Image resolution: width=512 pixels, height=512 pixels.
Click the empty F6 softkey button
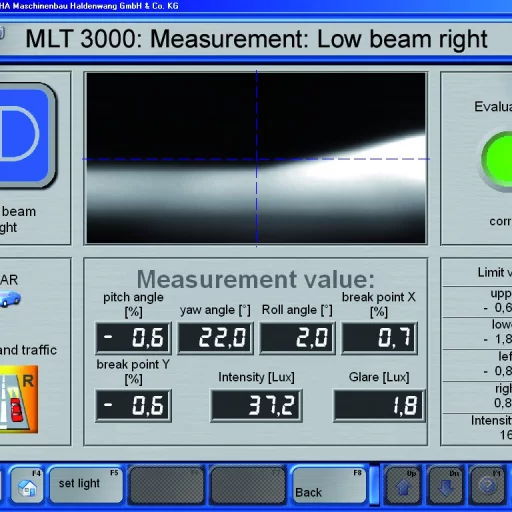[x=167, y=484]
